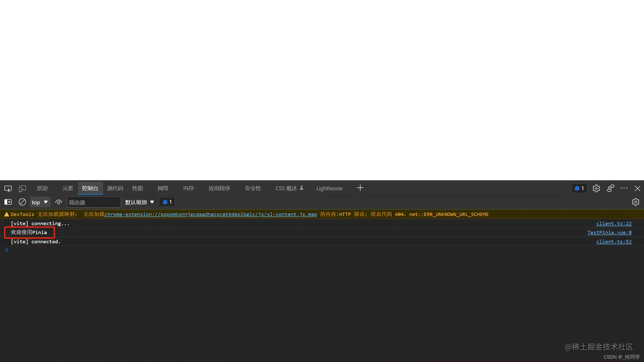Open the 默认级别 log level dropdown
This screenshot has height=362, width=644.
[x=139, y=202]
